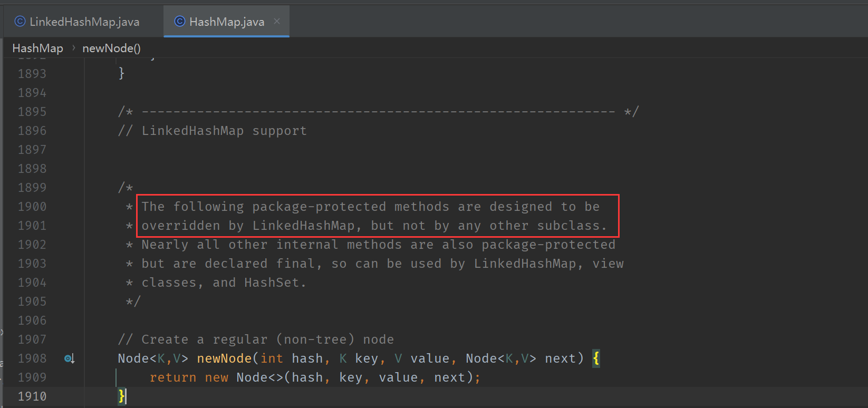
Task: Click line number 1909 in the gutter
Action: tap(32, 377)
